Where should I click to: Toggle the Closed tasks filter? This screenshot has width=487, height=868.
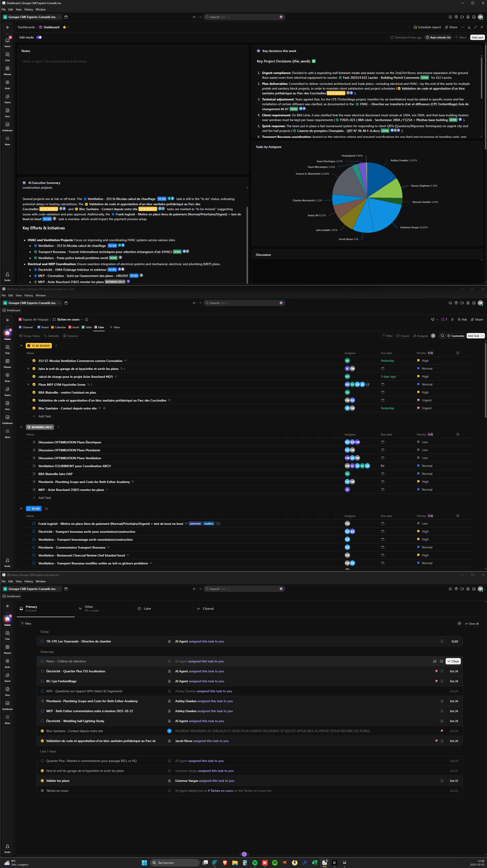(403, 336)
